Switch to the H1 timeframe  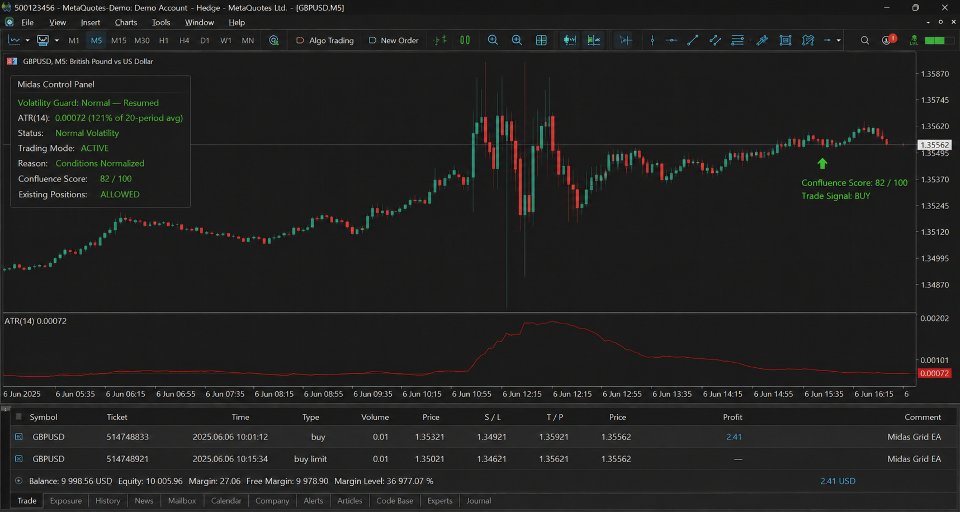pyautogui.click(x=163, y=40)
